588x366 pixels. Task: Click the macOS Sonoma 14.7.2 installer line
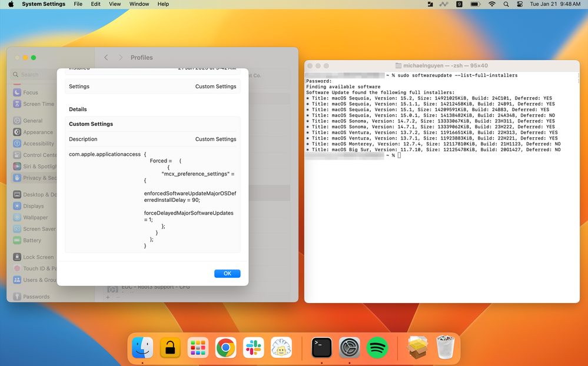(430, 121)
